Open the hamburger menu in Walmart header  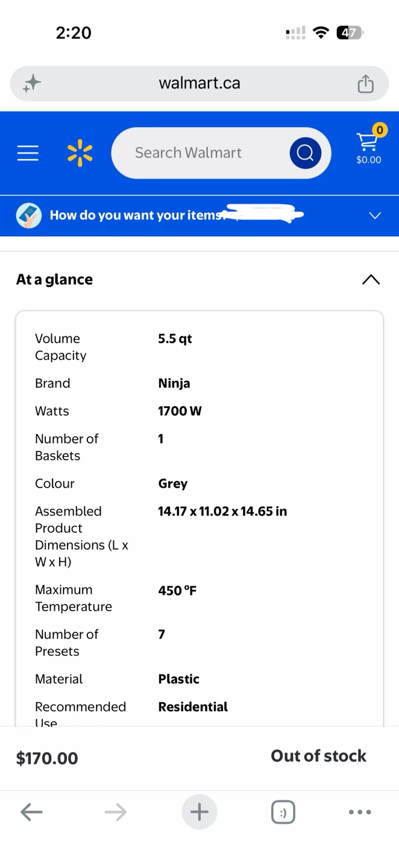28,153
